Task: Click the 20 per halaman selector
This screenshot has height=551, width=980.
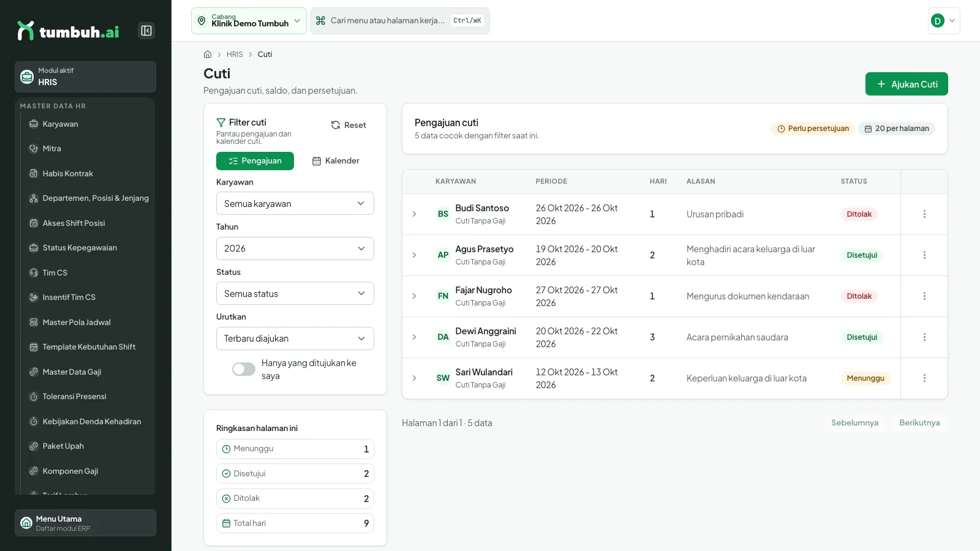Action: point(897,129)
